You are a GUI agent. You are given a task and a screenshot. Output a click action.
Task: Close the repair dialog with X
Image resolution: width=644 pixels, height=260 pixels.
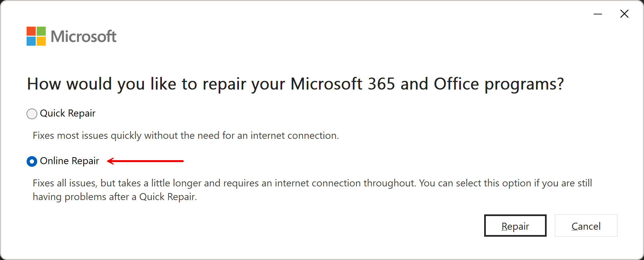tap(624, 14)
